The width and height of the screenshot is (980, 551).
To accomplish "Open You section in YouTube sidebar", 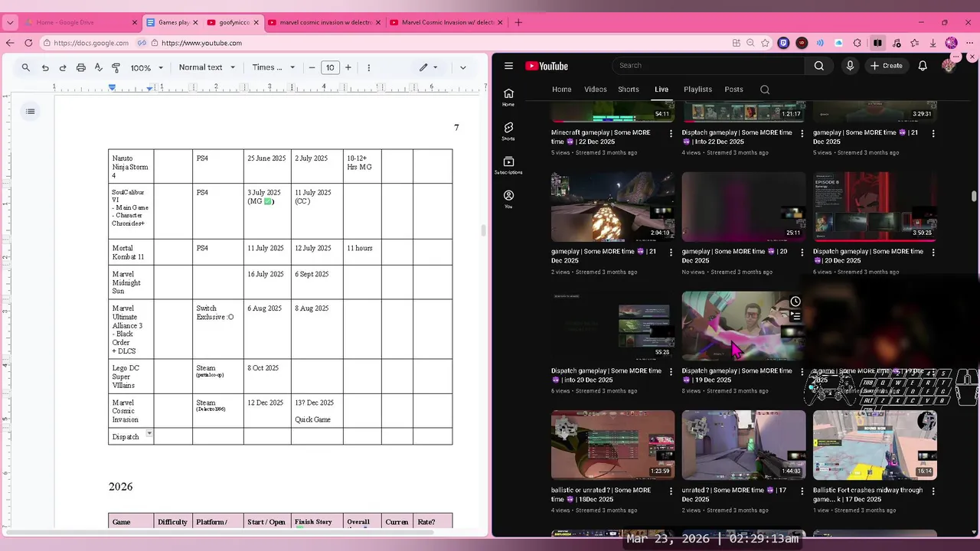I will point(508,200).
